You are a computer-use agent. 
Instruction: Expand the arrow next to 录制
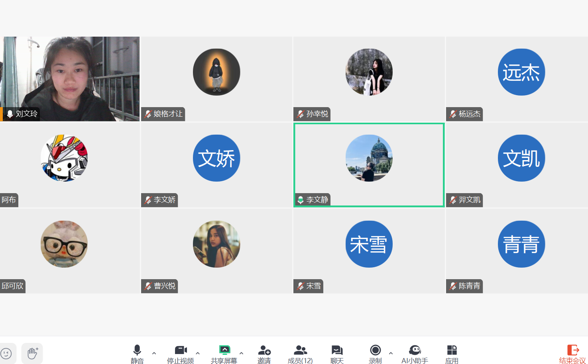coord(391,353)
